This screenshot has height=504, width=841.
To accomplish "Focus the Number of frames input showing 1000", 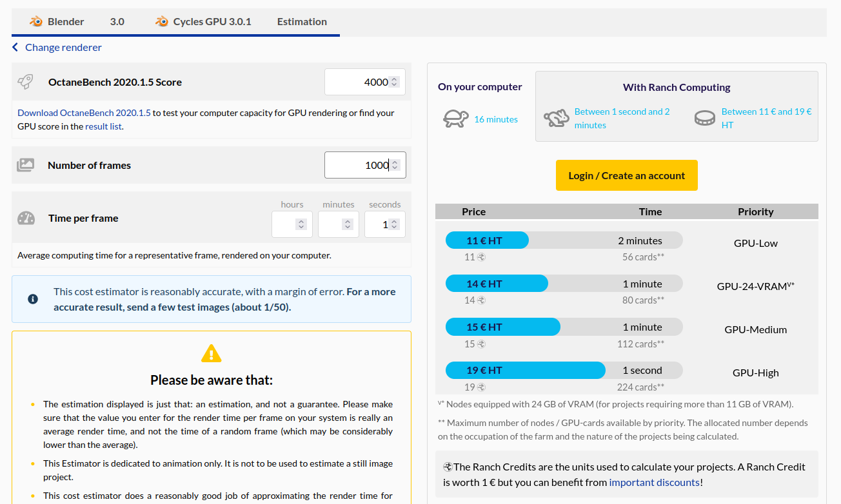I will coord(365,165).
